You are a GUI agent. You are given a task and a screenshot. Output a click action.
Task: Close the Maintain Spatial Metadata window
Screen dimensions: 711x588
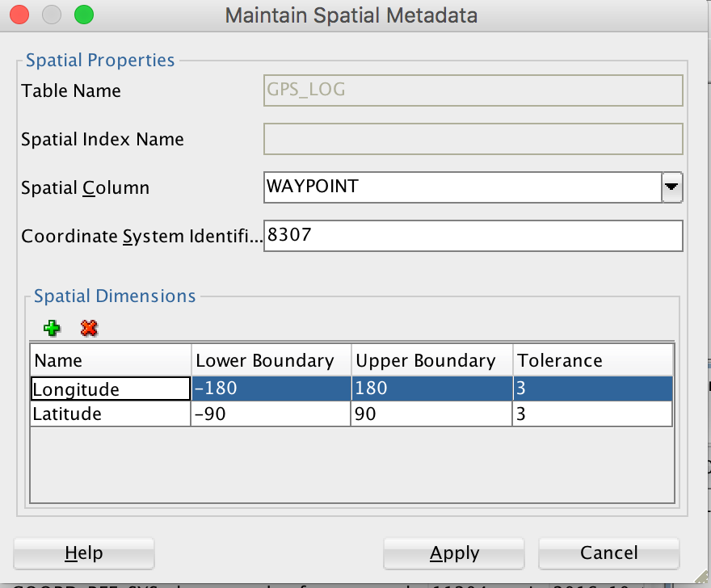tap(21, 15)
